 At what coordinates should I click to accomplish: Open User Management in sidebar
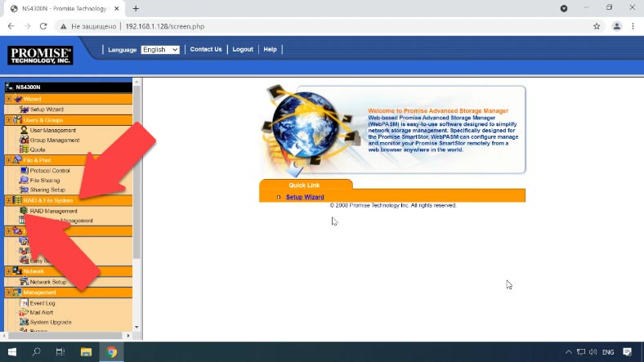53,131
